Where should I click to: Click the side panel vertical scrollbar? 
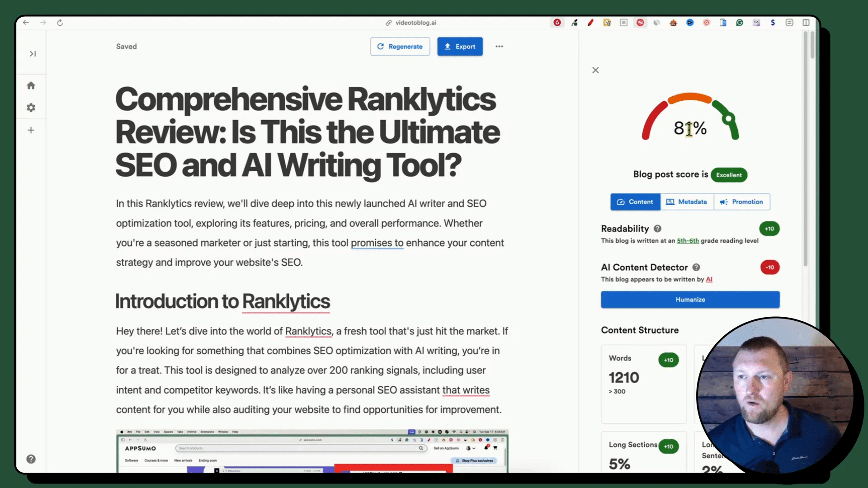click(x=806, y=149)
